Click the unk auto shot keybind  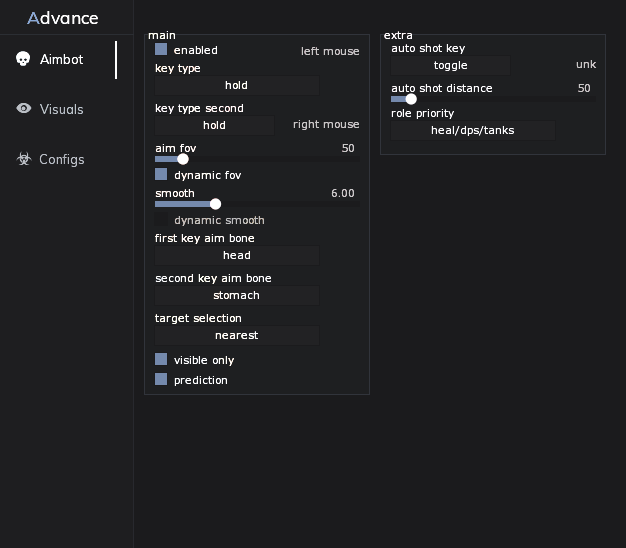pyautogui.click(x=586, y=64)
